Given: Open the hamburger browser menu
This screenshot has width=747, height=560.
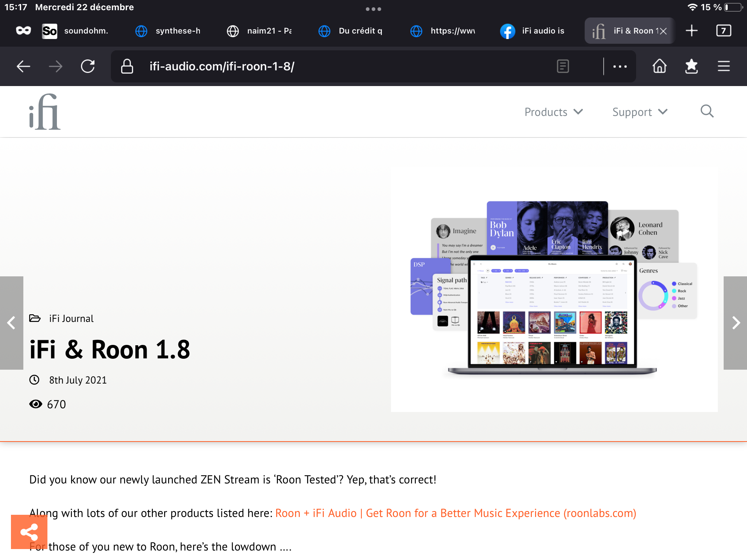Looking at the screenshot, I should tap(724, 66).
